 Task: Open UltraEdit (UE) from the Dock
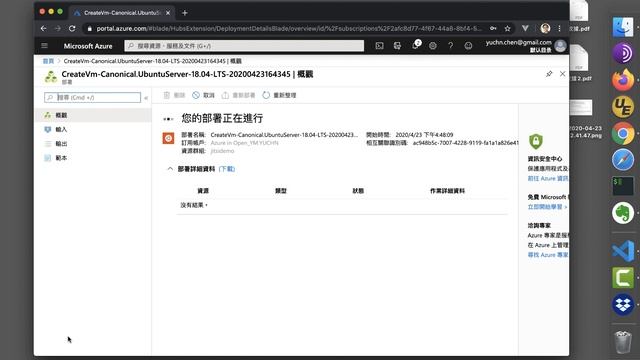point(623,107)
